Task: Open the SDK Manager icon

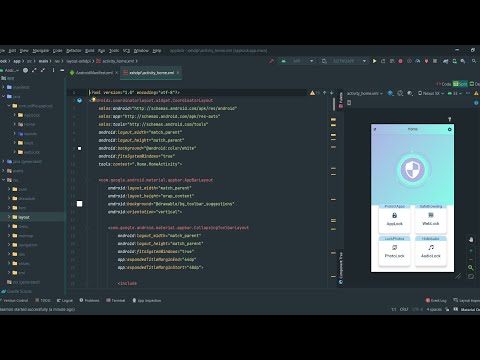Action: click(x=463, y=61)
